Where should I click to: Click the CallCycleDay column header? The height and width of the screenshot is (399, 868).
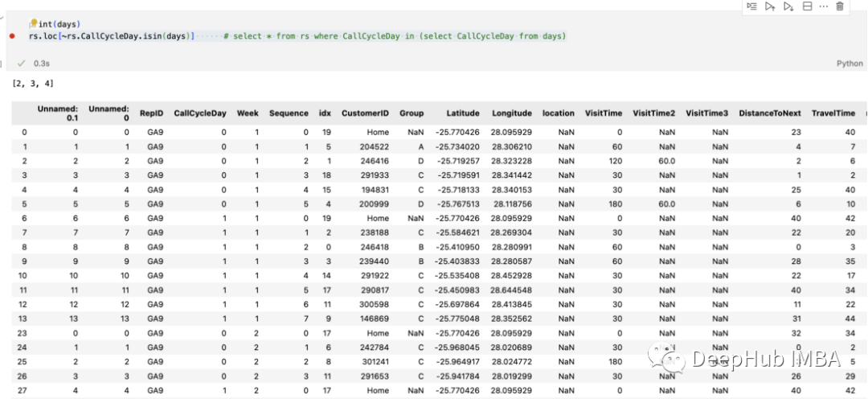tap(200, 113)
